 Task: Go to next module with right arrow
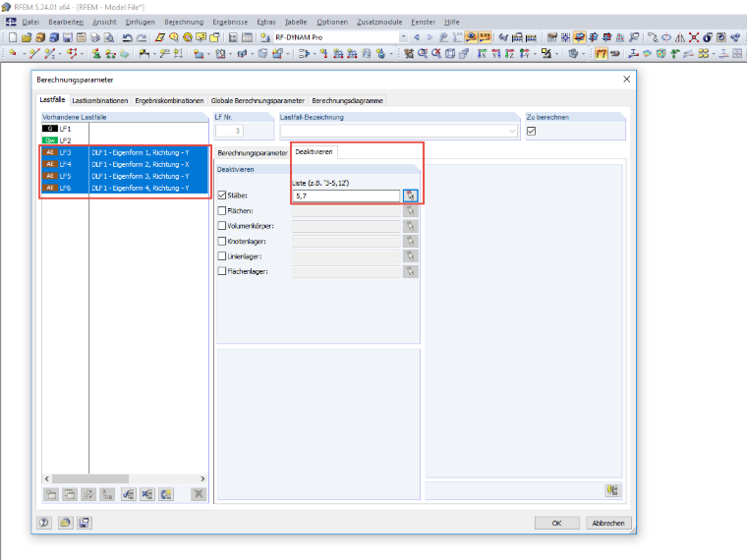click(430, 37)
